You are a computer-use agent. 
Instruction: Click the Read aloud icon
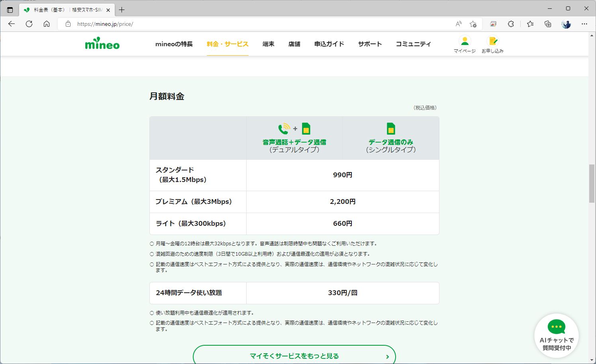point(458,24)
